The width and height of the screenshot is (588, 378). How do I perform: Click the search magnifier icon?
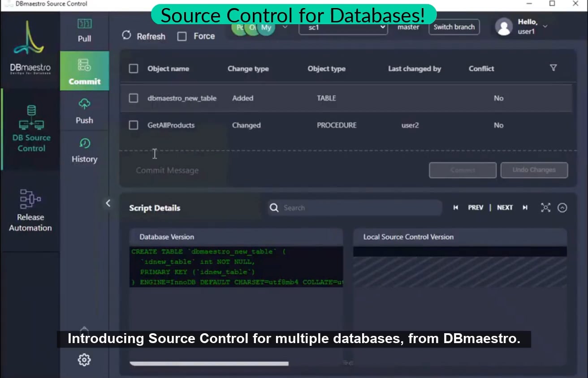[274, 208]
